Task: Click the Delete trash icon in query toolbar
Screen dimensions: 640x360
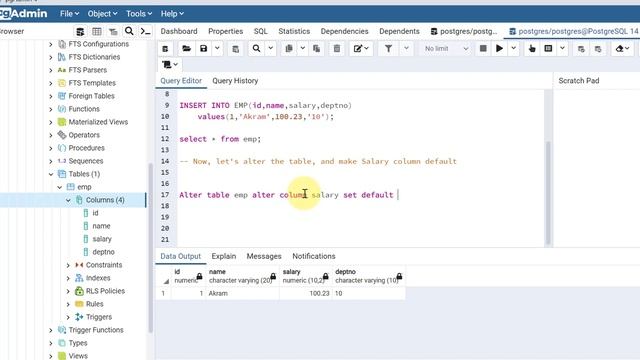Action: click(x=337, y=49)
